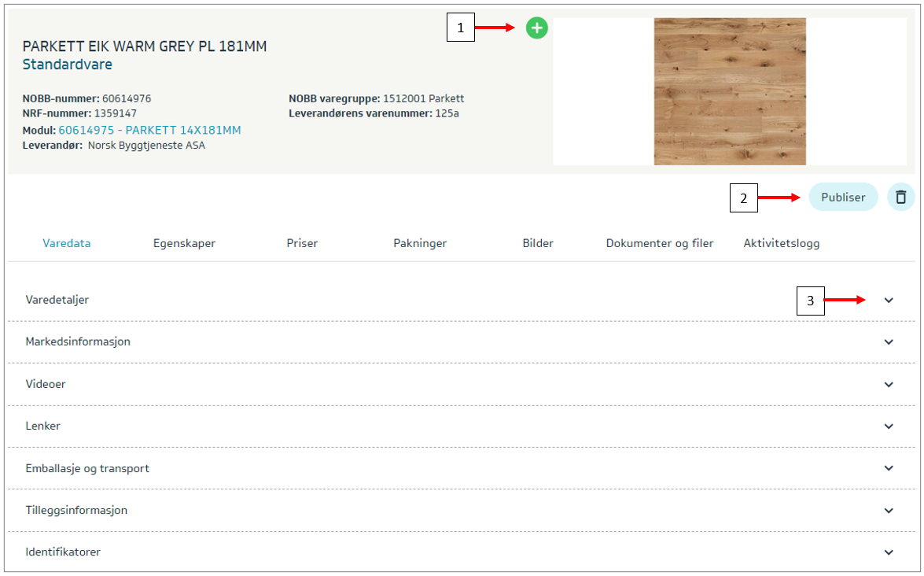Image resolution: width=924 pixels, height=576 pixels.
Task: Expand Tilleggsinformasjon section chevron
Action: coord(889,511)
